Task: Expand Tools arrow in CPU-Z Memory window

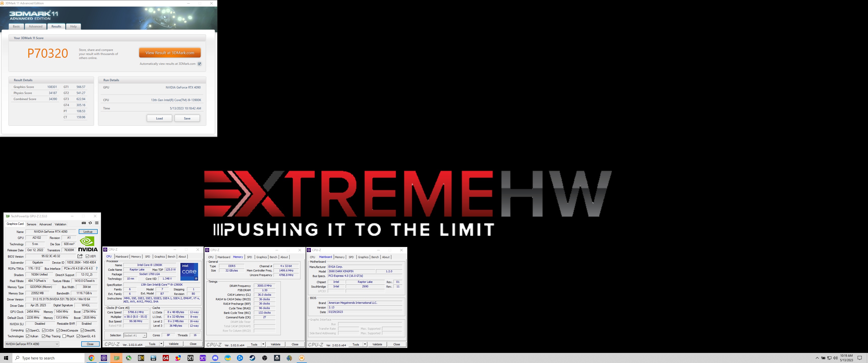Action: tap(263, 344)
